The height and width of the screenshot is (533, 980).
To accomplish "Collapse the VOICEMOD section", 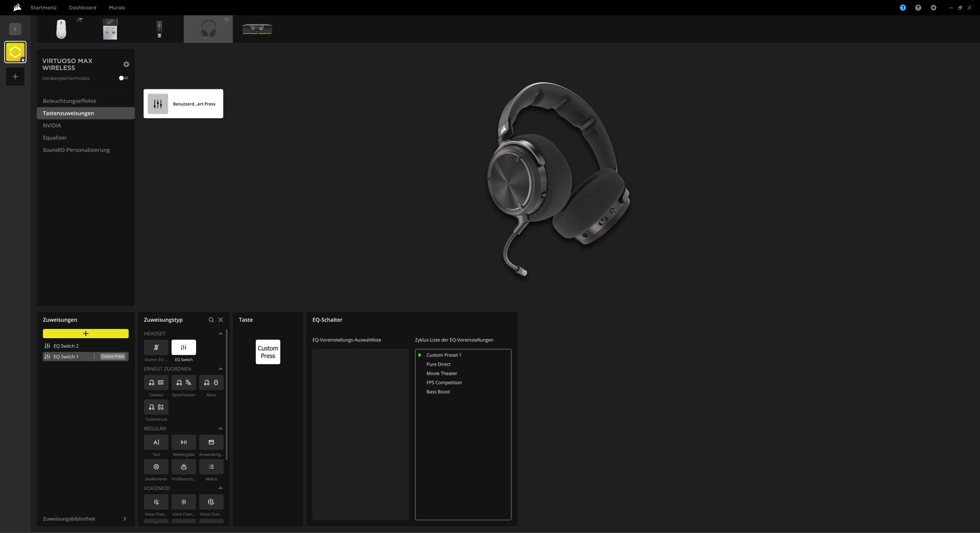I will click(x=220, y=488).
